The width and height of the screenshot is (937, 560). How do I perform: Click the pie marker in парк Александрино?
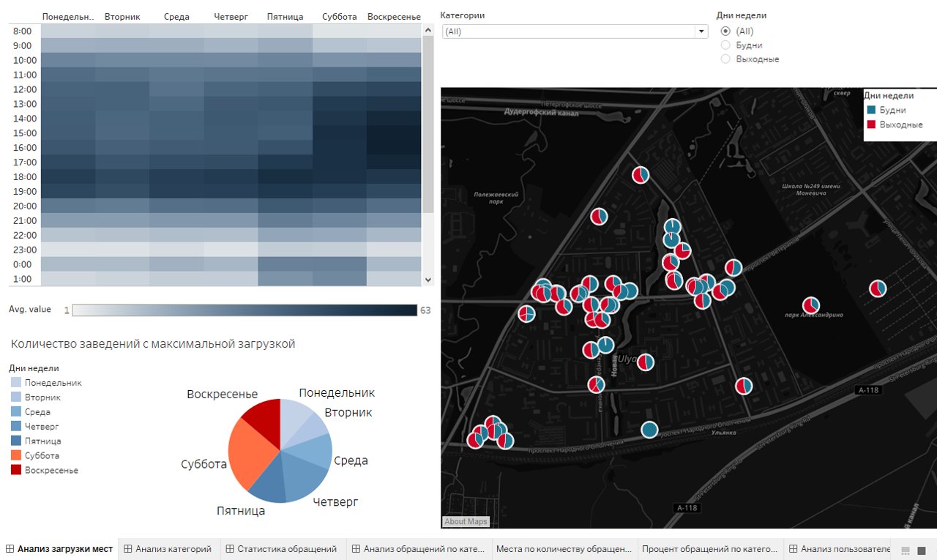coord(810,305)
